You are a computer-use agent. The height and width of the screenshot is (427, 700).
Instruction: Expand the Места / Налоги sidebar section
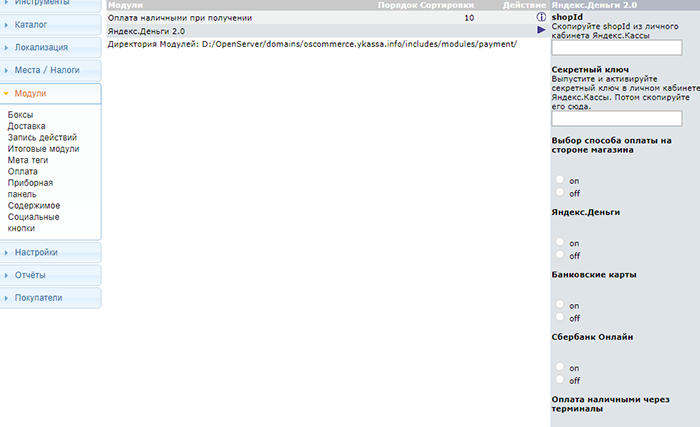click(50, 70)
